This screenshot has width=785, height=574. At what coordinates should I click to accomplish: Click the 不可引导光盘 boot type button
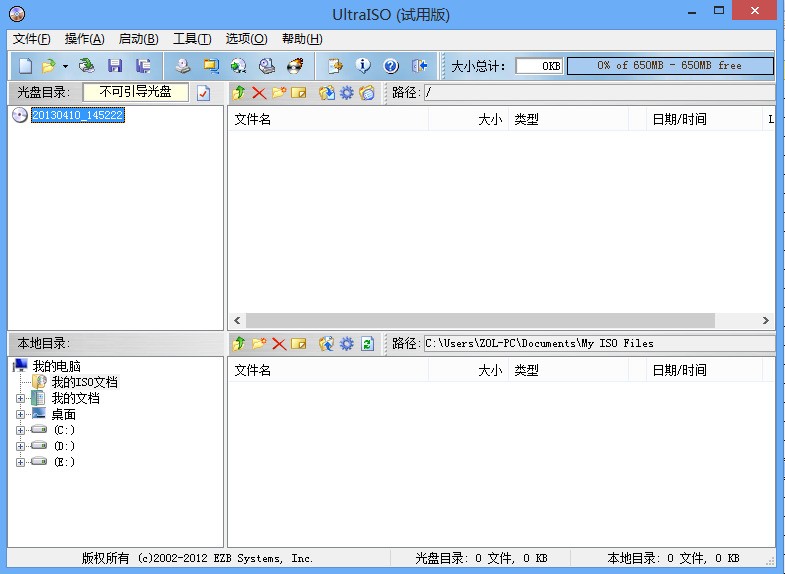(x=135, y=92)
